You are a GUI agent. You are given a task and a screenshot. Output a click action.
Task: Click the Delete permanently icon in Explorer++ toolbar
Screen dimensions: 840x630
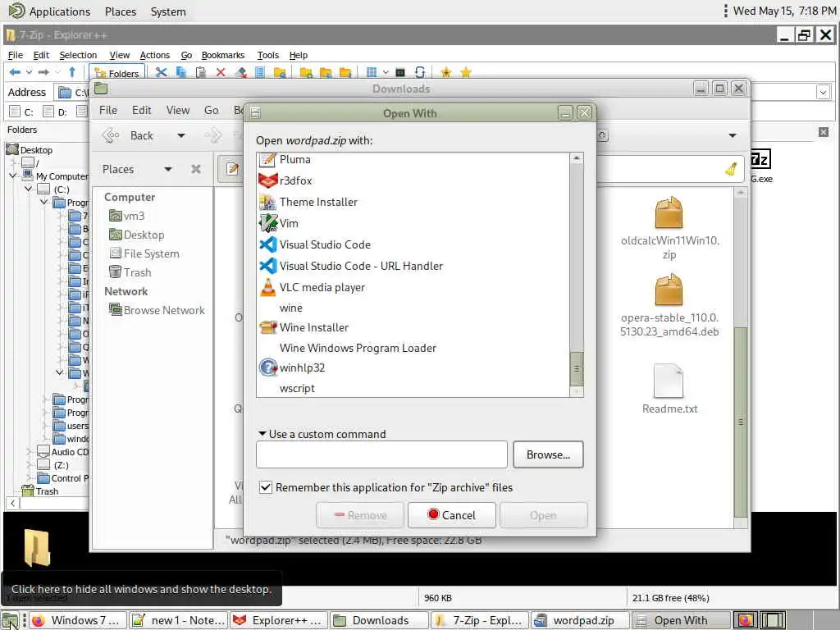(240, 72)
